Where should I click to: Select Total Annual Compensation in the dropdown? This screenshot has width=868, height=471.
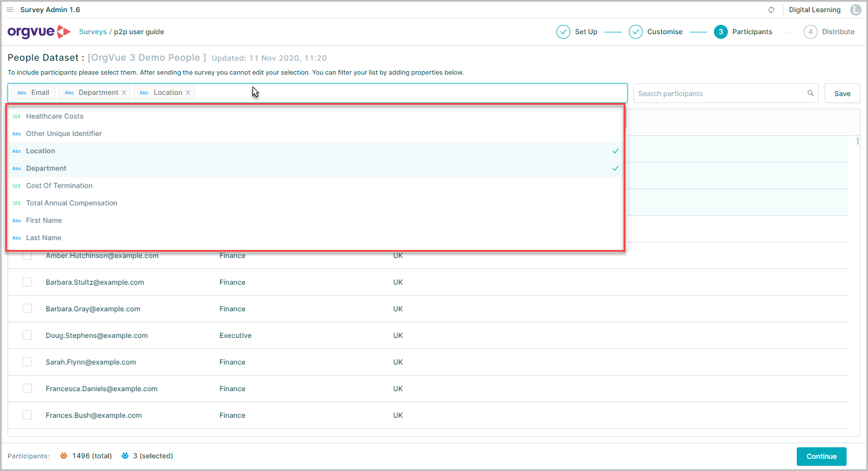coord(315,203)
